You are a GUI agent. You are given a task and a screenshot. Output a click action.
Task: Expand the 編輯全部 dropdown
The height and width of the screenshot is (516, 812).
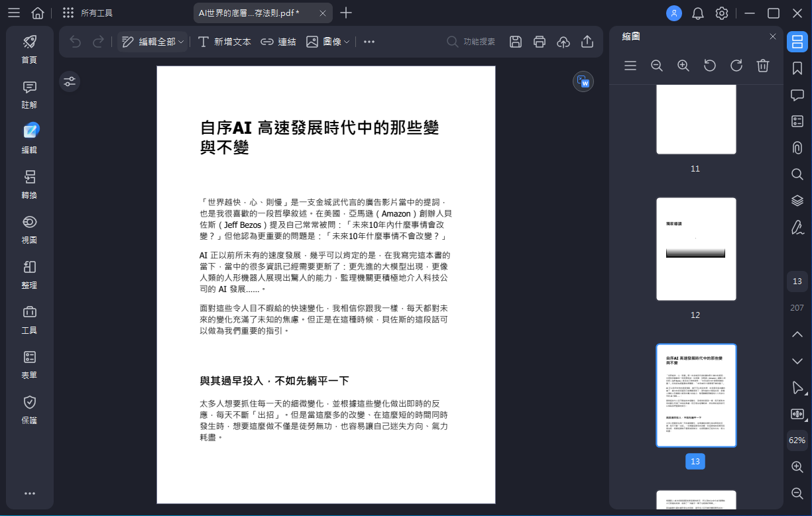(x=181, y=42)
